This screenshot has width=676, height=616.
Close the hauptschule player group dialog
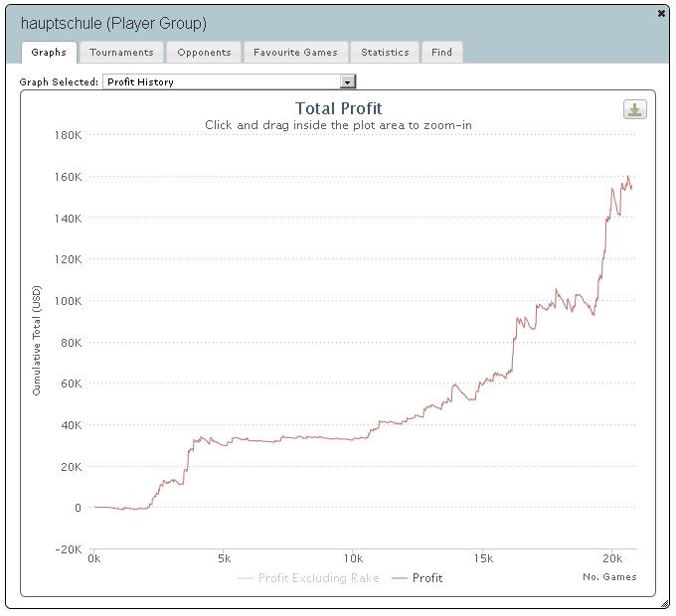[661, 14]
